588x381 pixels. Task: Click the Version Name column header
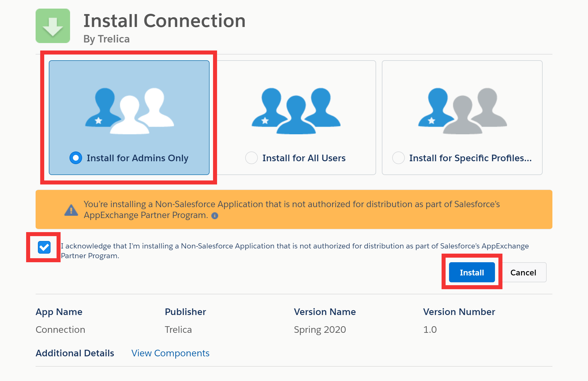(x=325, y=312)
